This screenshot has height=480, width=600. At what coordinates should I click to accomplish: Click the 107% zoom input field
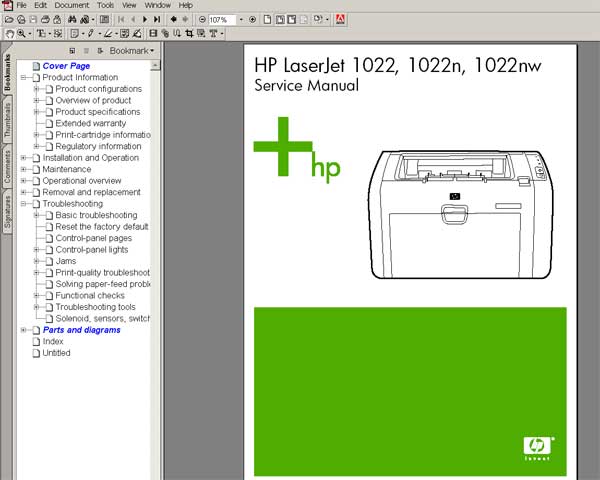(x=222, y=20)
